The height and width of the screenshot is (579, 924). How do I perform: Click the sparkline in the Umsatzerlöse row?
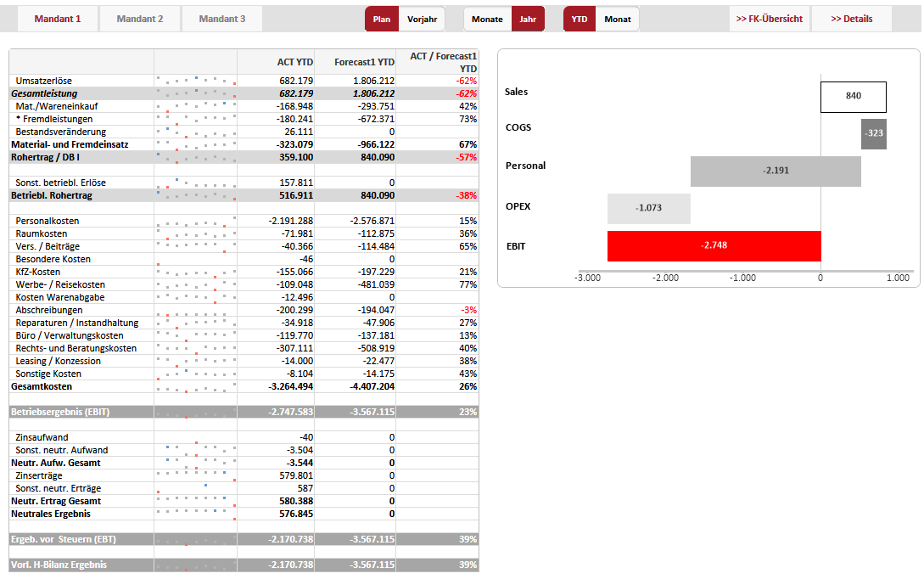tap(196, 81)
